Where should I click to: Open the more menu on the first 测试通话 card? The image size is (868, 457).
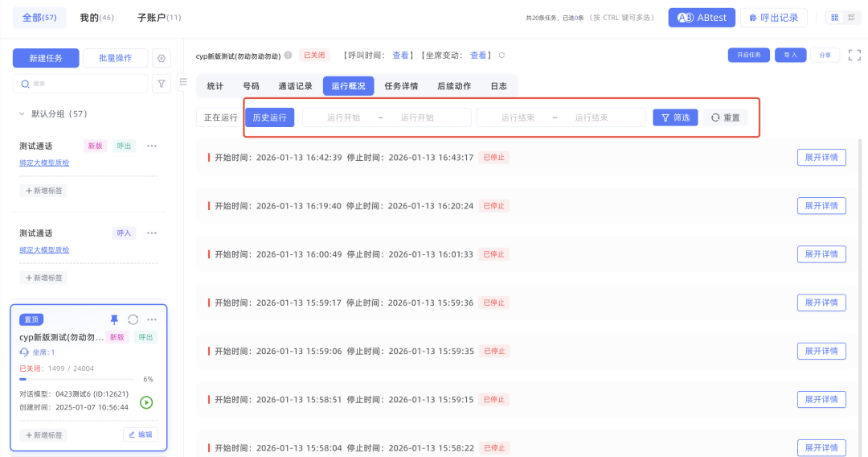pos(151,146)
